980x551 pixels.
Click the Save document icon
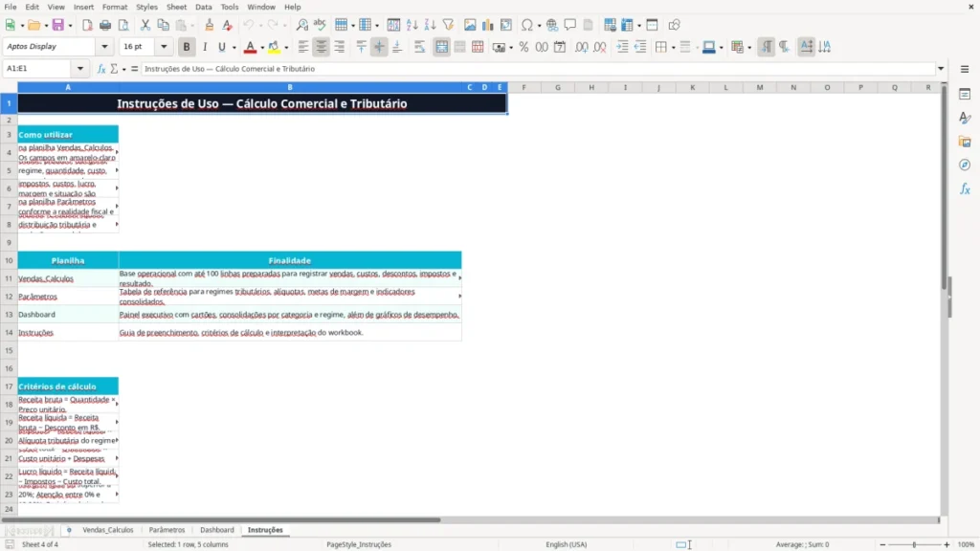click(x=58, y=25)
